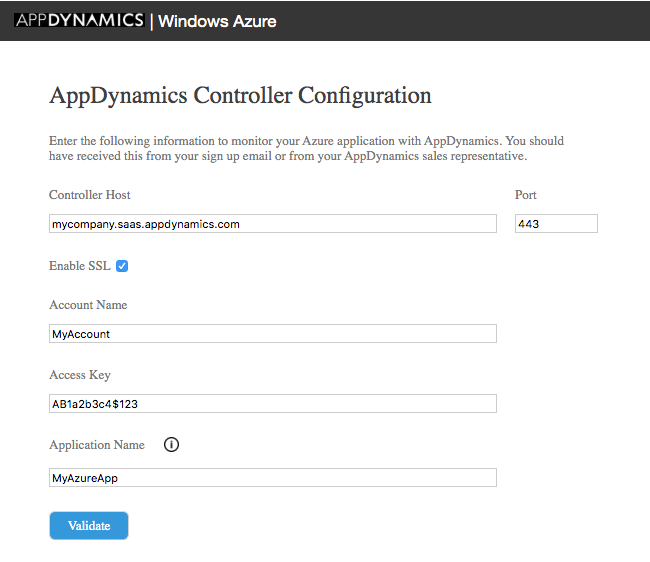Uncheck the Enable SSL checkbox
The width and height of the screenshot is (650, 562).
click(x=122, y=266)
